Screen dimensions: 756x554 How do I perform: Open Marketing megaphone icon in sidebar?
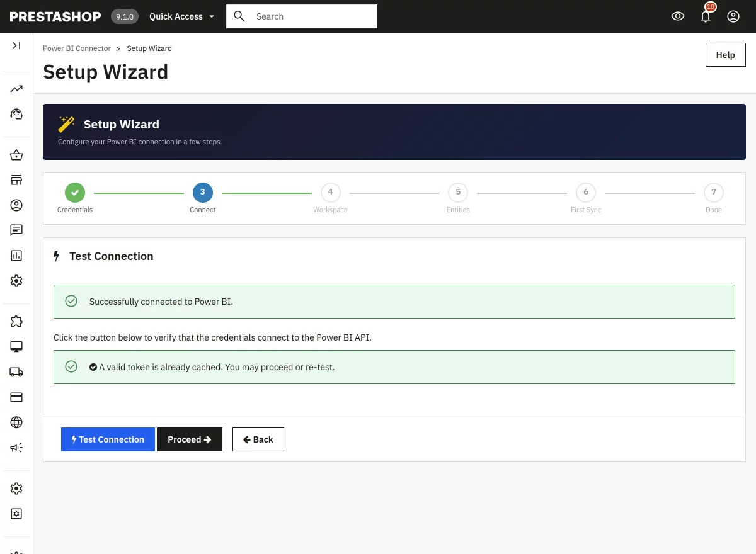tap(16, 448)
